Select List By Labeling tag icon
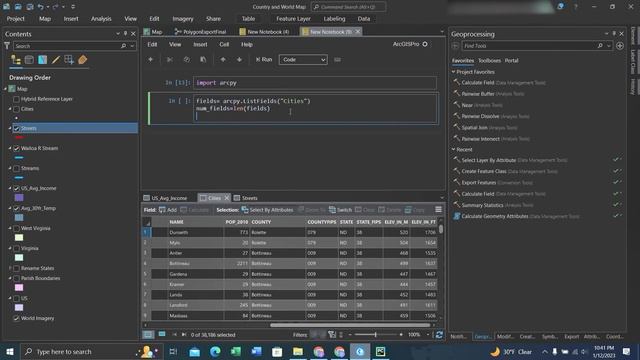 click(82, 60)
